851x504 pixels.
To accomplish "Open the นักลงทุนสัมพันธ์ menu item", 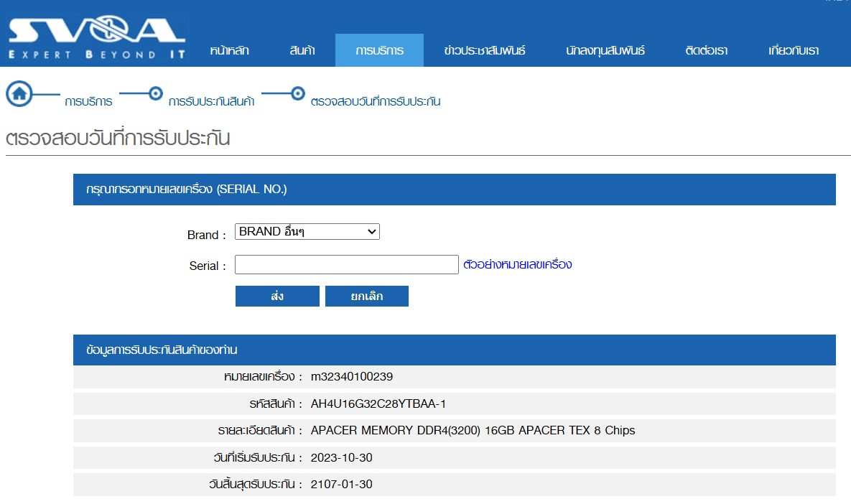I will [605, 51].
